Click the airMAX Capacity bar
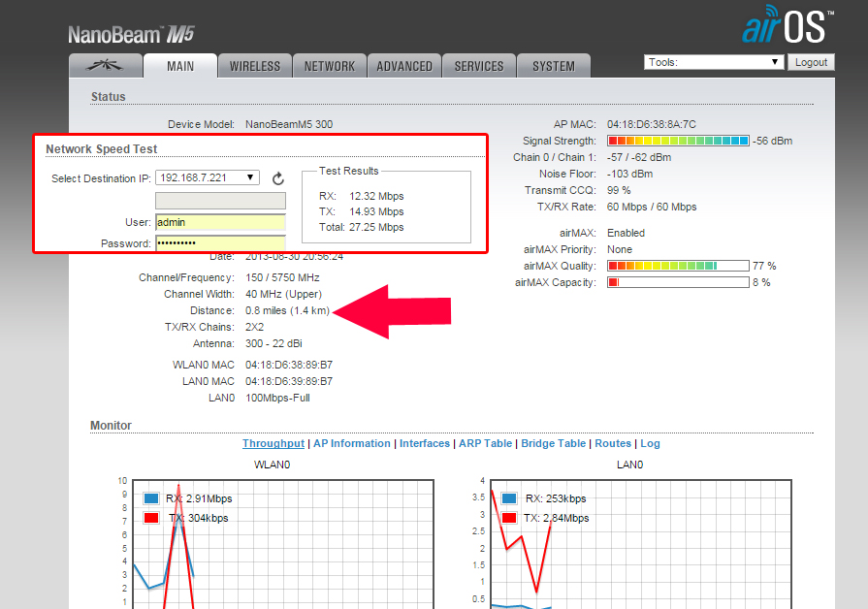 click(678, 282)
